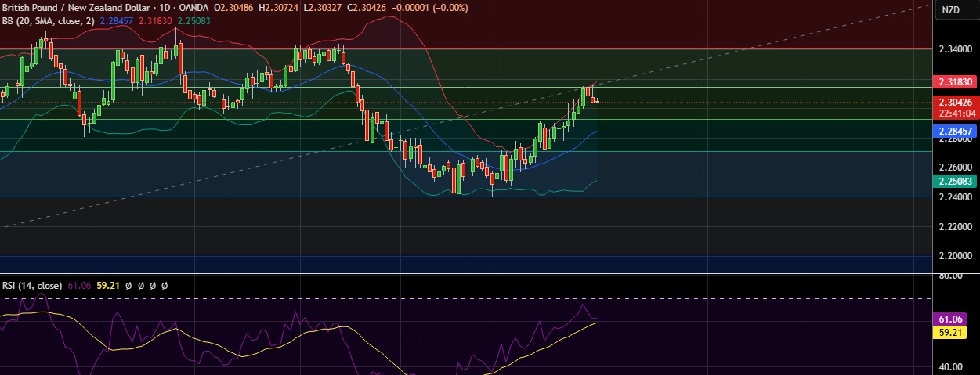Screen dimensions: 980x375
Task: Click the 40.00 RSI scale tick
Action: (950, 366)
